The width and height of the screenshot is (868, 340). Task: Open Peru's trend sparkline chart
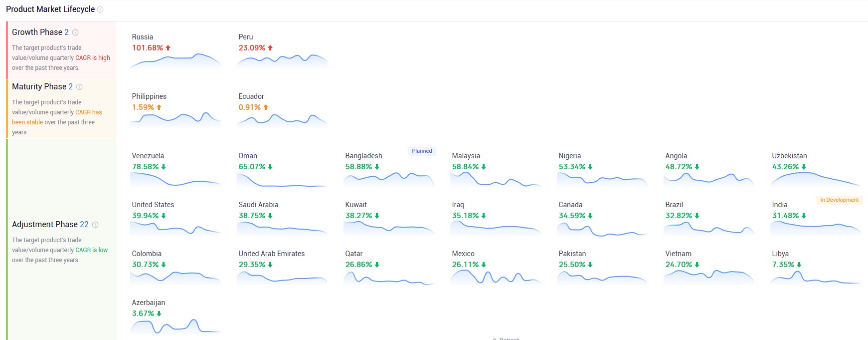pyautogui.click(x=282, y=60)
